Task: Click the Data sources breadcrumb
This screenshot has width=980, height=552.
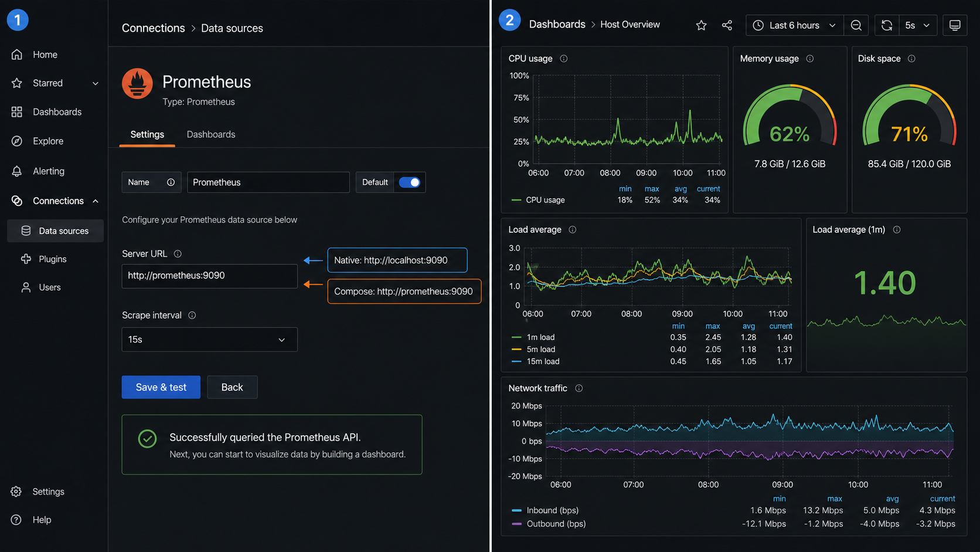Action: (x=232, y=28)
